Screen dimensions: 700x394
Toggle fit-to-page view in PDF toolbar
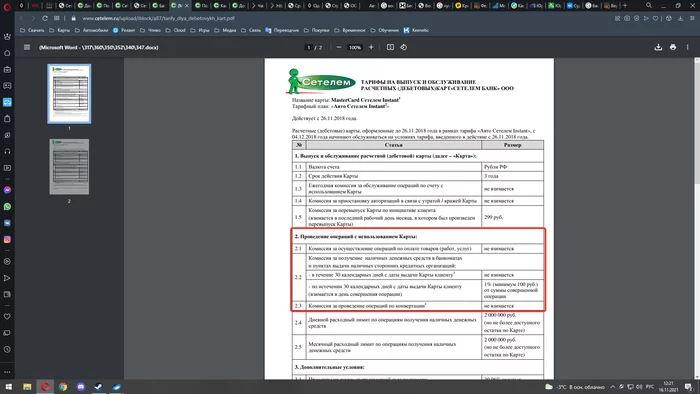click(x=390, y=47)
